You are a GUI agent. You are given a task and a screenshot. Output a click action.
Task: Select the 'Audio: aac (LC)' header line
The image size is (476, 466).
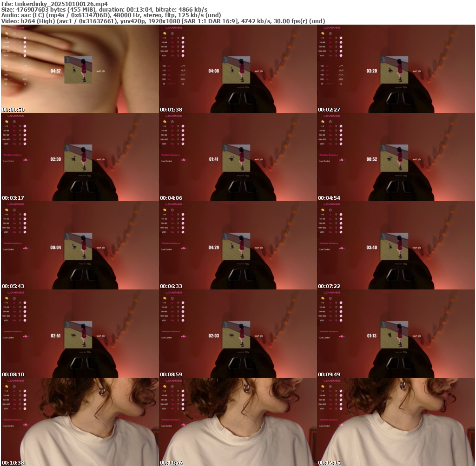coord(111,15)
